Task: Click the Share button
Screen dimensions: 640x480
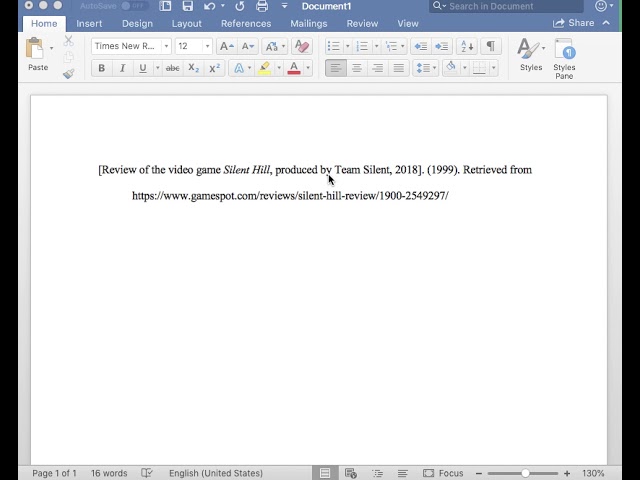Action: [574, 23]
